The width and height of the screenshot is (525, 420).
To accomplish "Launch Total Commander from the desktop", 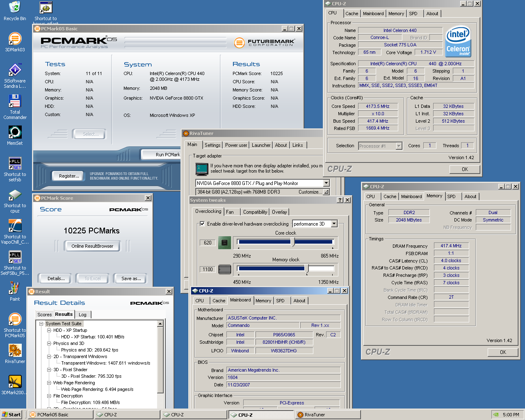I will (15, 107).
